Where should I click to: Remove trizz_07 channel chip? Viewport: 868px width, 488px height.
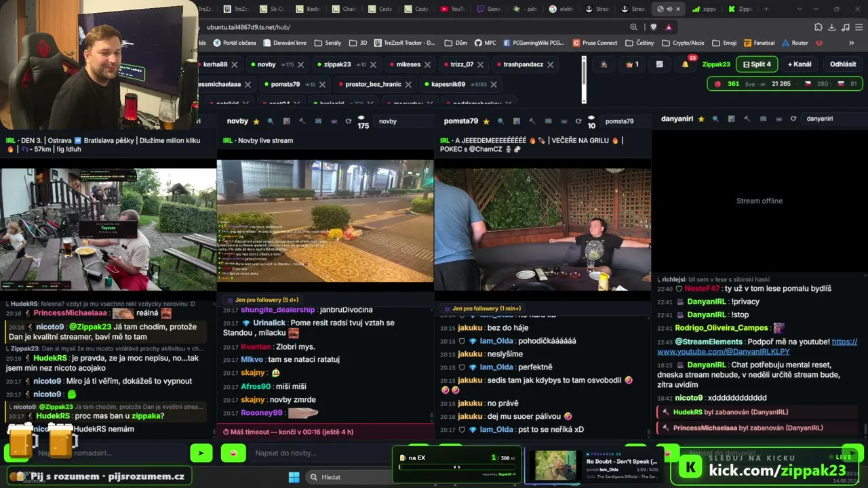481,64
